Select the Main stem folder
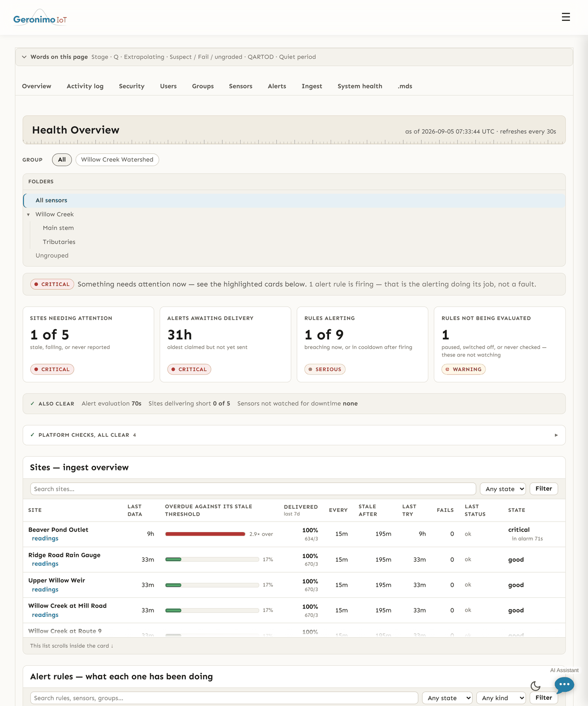 point(58,228)
